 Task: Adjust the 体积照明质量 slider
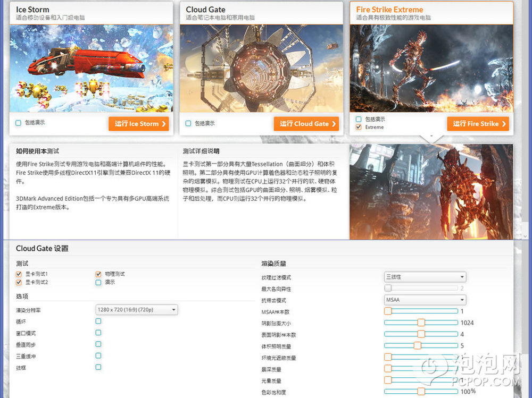tap(421, 346)
